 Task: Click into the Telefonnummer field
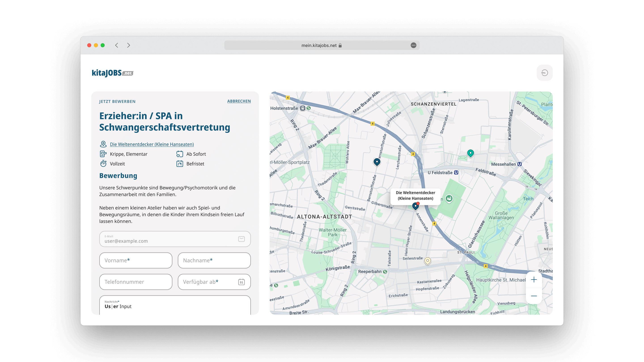click(x=136, y=282)
